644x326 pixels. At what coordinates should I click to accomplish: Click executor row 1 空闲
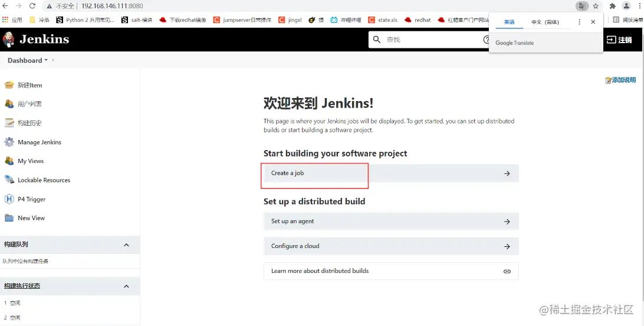(x=12, y=303)
